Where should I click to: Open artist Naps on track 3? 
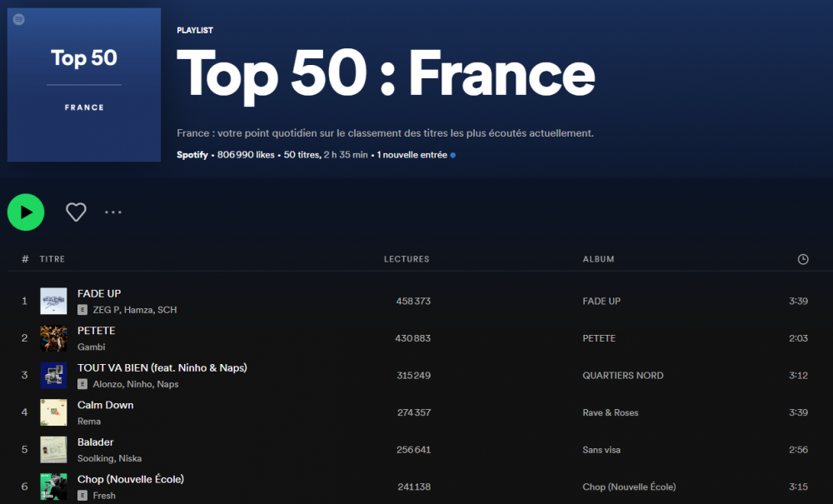(167, 384)
